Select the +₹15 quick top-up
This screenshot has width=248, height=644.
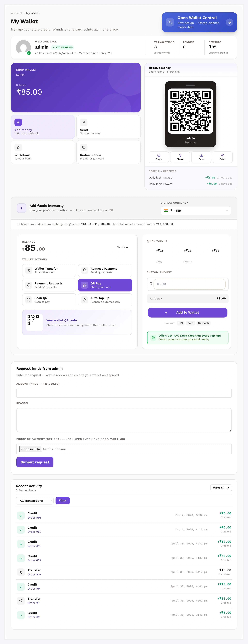pos(160,251)
